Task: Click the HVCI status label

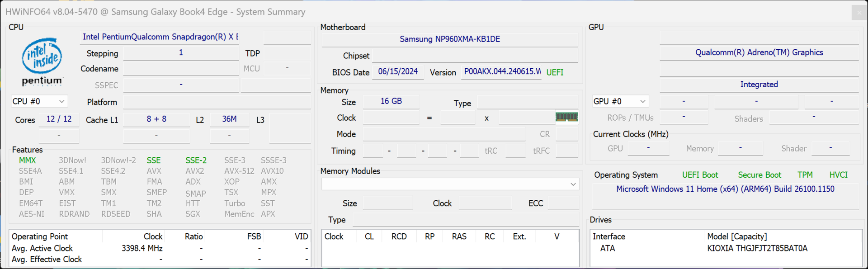Action: tap(838, 175)
